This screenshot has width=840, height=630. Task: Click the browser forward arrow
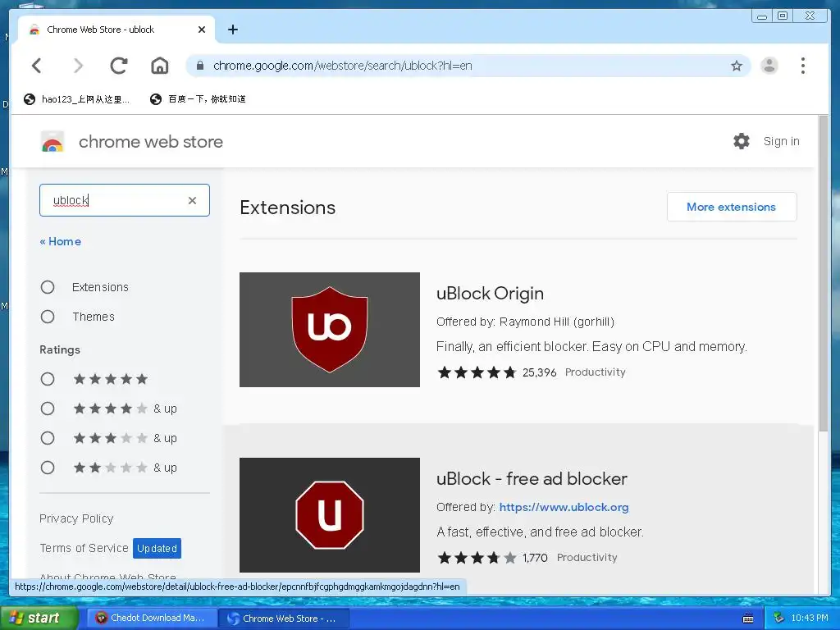point(78,66)
